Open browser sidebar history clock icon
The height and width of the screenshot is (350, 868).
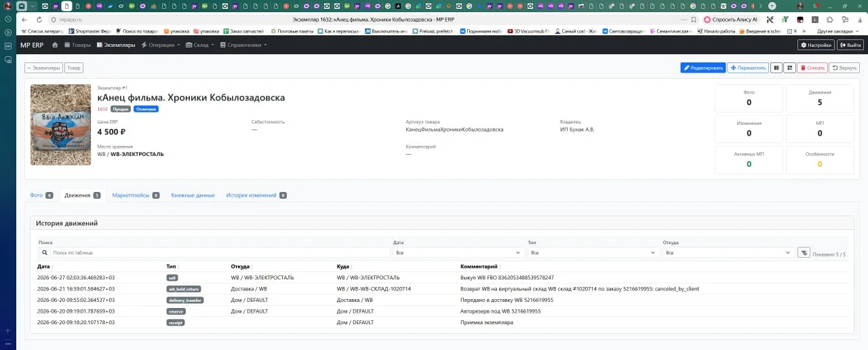8,19
